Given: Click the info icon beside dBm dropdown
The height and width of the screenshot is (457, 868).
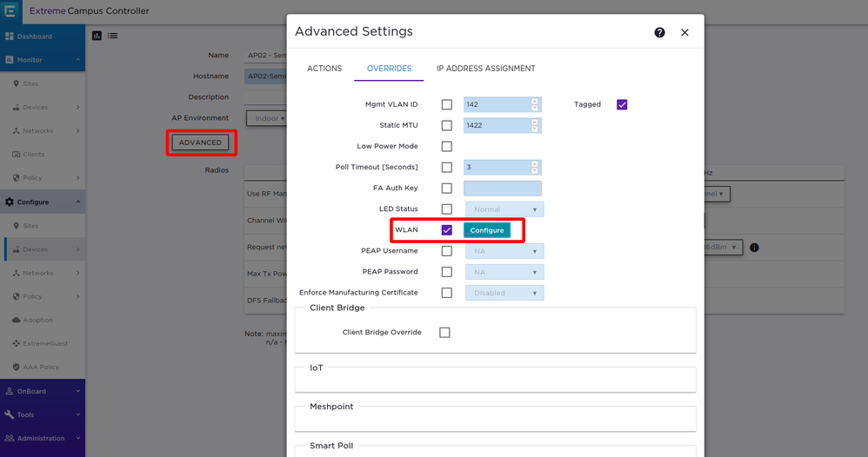Looking at the screenshot, I should tap(754, 248).
